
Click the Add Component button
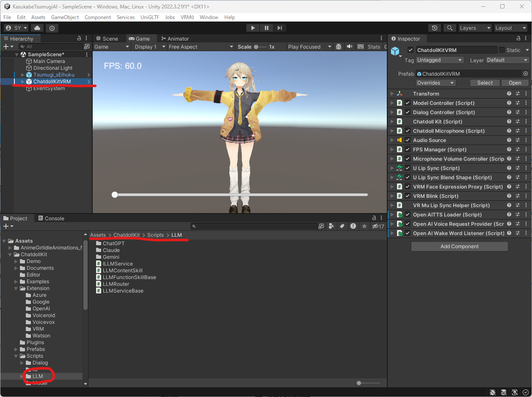point(459,246)
